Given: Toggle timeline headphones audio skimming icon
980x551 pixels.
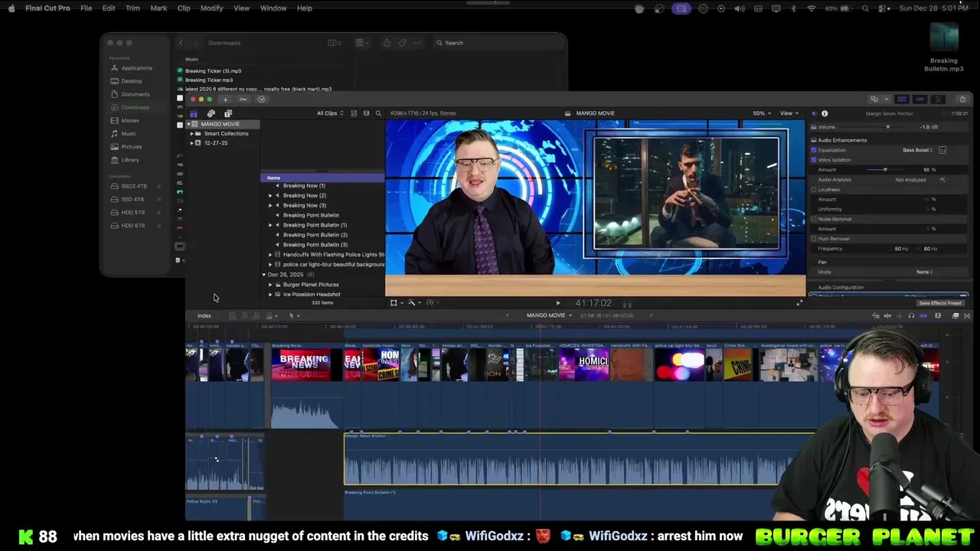Looking at the screenshot, I should [x=911, y=315].
